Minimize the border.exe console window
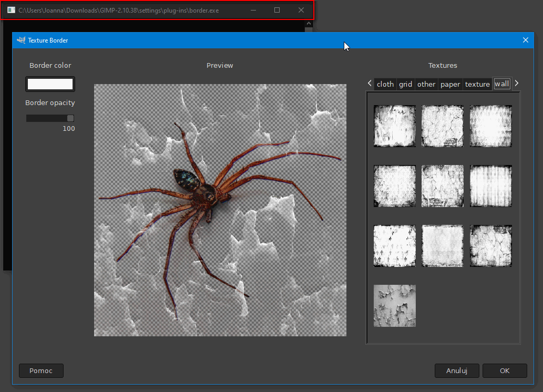 click(x=253, y=10)
